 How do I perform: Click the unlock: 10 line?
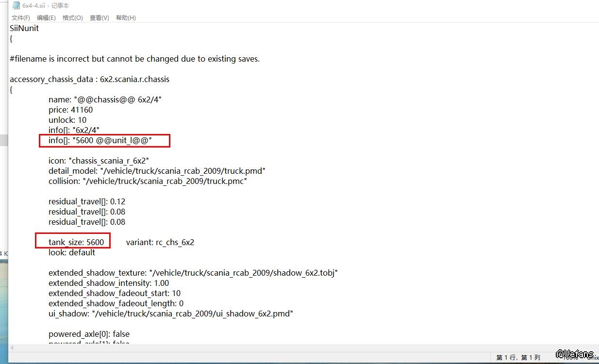pos(67,120)
